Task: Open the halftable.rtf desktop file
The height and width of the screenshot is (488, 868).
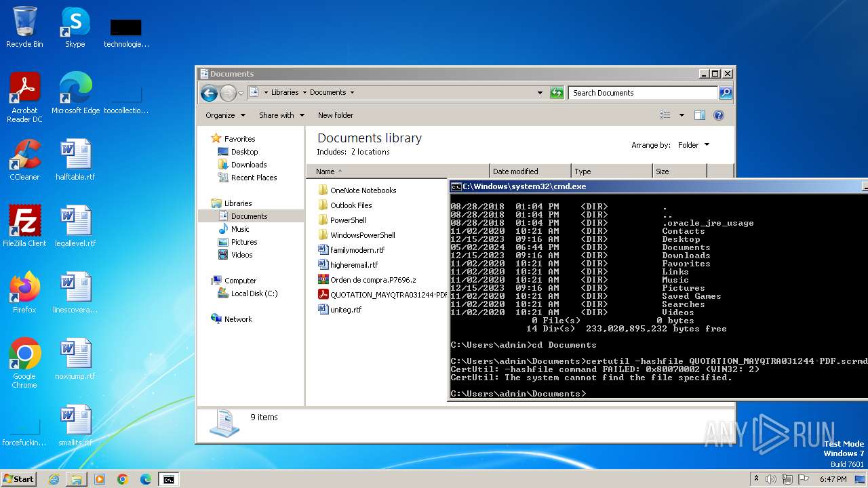Action: point(75,160)
